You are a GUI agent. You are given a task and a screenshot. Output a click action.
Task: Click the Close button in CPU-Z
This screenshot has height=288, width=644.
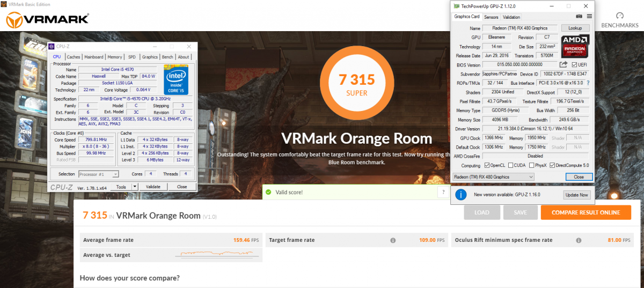click(182, 187)
